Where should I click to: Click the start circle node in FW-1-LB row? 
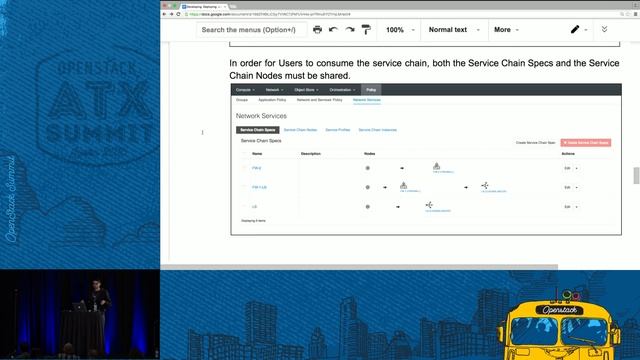coord(367,187)
